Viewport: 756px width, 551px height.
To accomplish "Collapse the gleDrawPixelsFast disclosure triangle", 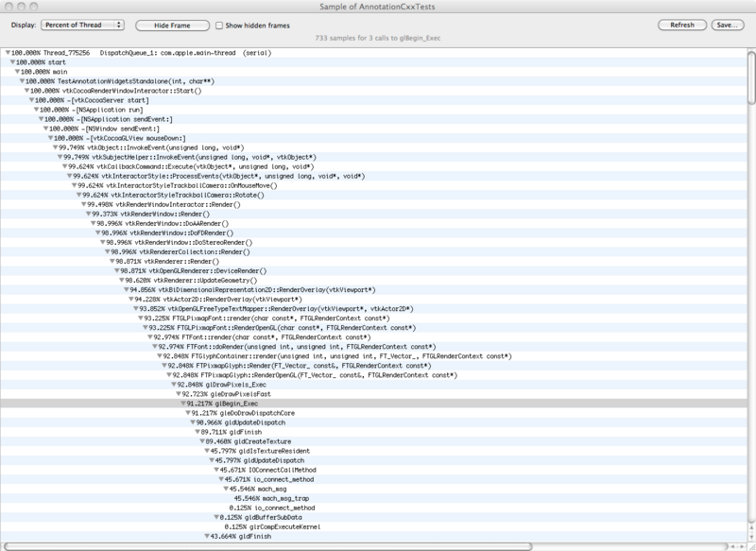I will coord(176,393).
